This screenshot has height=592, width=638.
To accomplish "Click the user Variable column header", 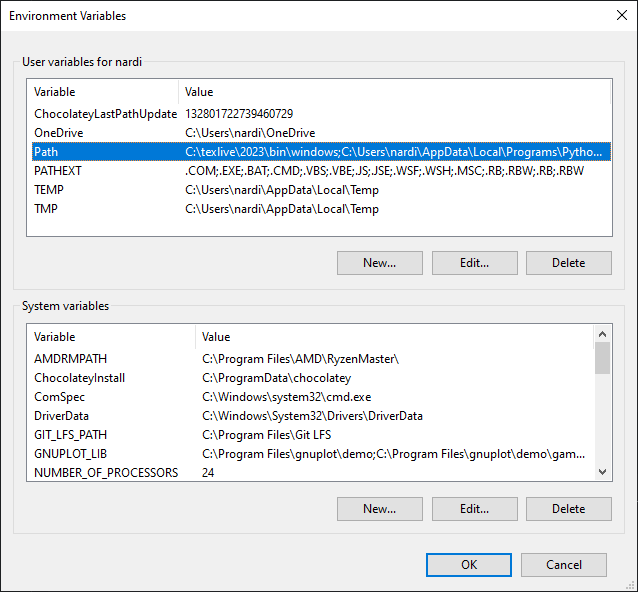I will coord(105,92).
